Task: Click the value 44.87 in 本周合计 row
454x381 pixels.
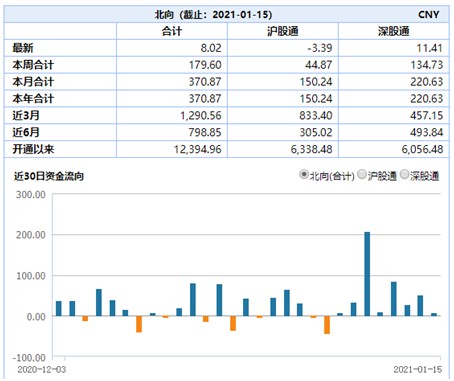Action: [319, 65]
